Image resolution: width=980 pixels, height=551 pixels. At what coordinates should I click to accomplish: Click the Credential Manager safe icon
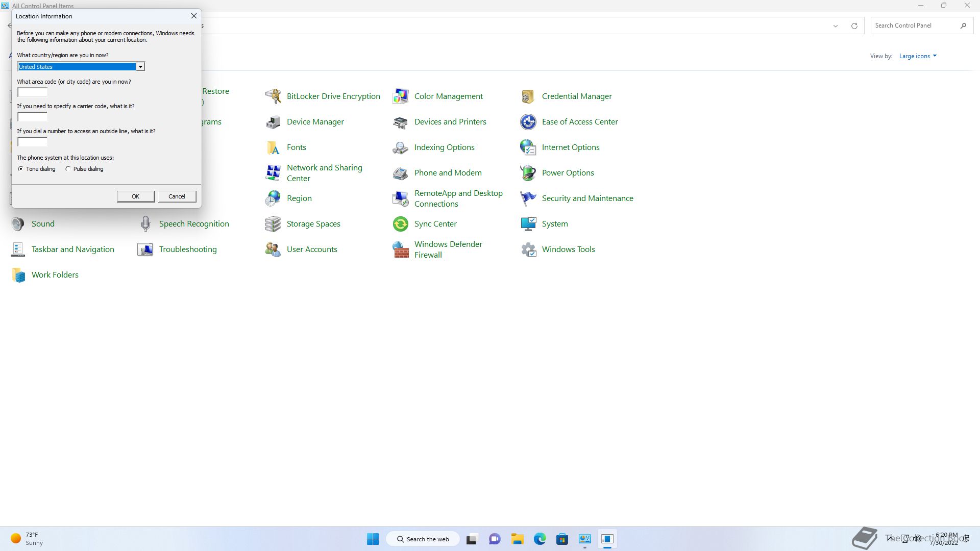pyautogui.click(x=528, y=96)
